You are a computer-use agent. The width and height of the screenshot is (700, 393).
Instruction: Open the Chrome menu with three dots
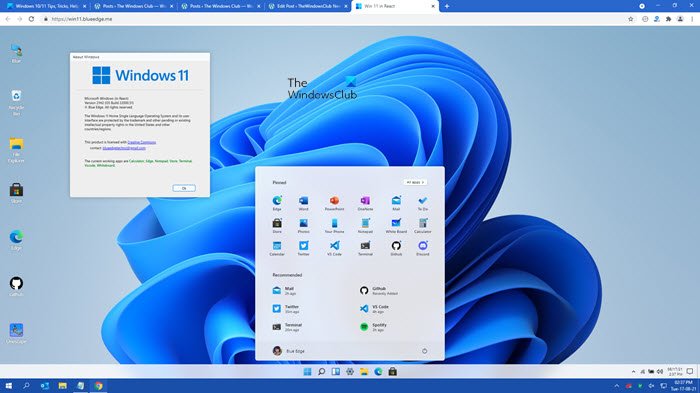[692, 19]
